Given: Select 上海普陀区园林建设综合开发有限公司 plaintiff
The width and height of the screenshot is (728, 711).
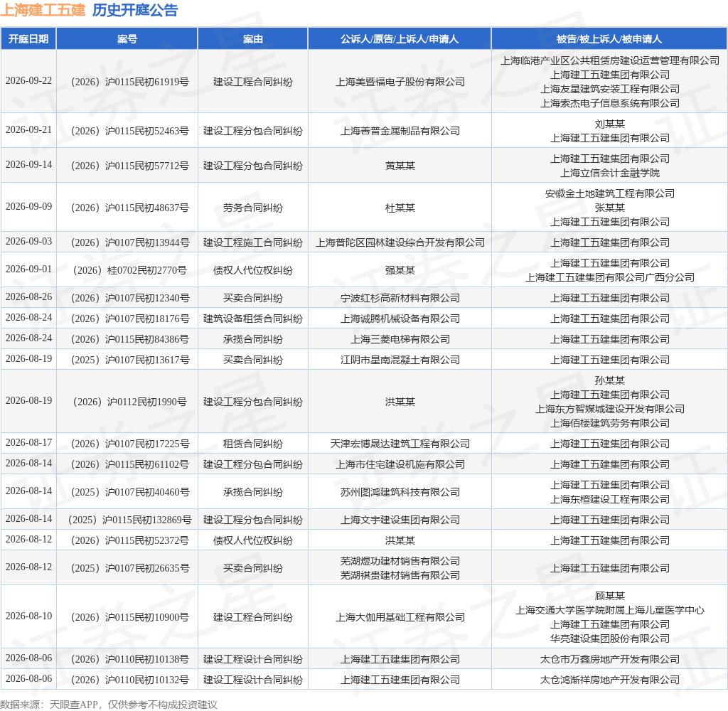Looking at the screenshot, I should pyautogui.click(x=400, y=242).
